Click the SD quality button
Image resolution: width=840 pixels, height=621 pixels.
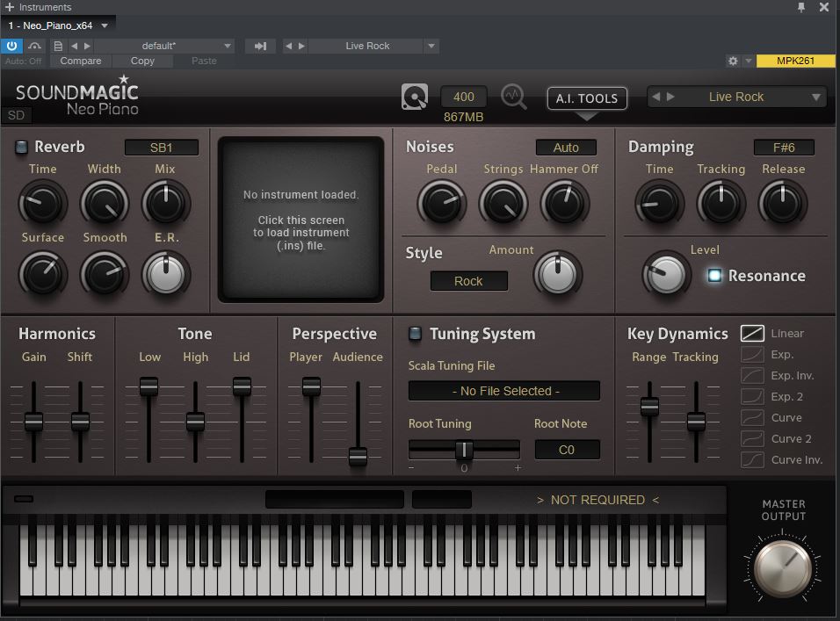pos(16,115)
